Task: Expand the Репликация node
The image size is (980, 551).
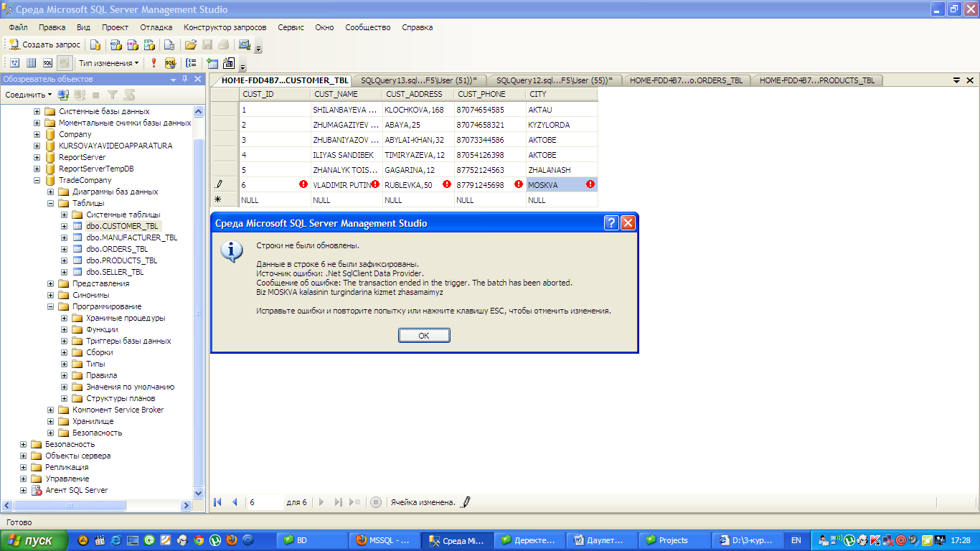Action: 24,467
